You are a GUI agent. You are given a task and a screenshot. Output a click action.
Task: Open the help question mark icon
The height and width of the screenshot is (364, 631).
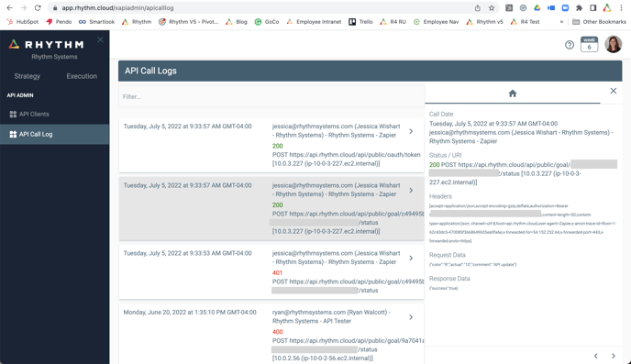(569, 45)
